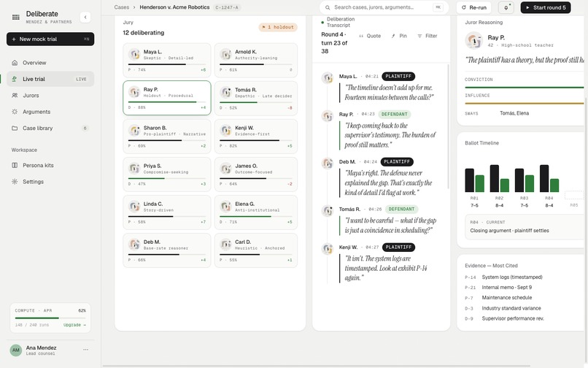Click Ana Mendez avatar

(16, 350)
